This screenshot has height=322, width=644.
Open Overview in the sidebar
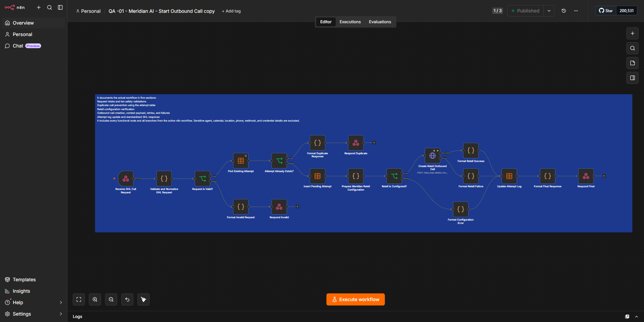point(33,23)
